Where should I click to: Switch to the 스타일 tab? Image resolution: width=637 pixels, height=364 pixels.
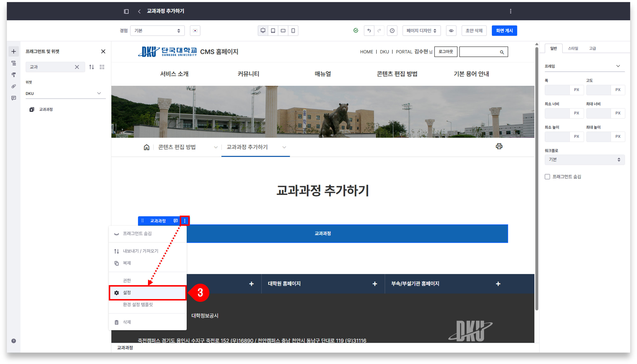573,48
